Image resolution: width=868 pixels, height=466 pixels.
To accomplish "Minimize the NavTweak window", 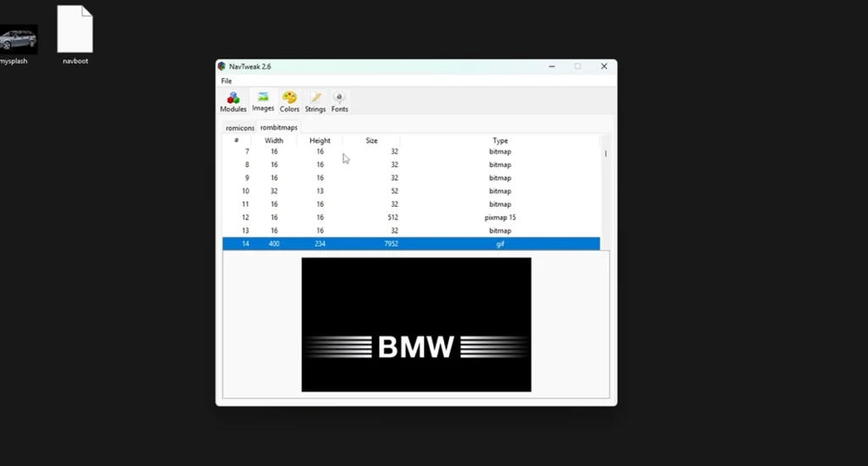I will click(551, 66).
